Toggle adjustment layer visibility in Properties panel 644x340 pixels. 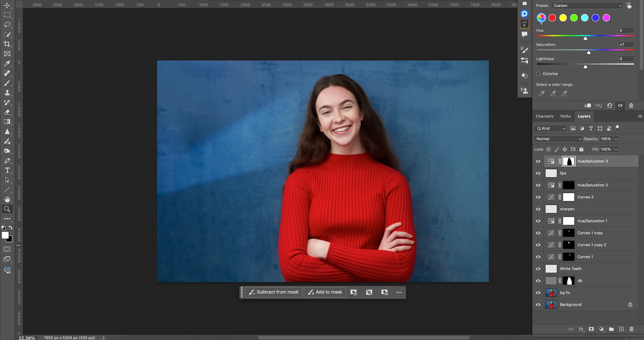coord(620,105)
